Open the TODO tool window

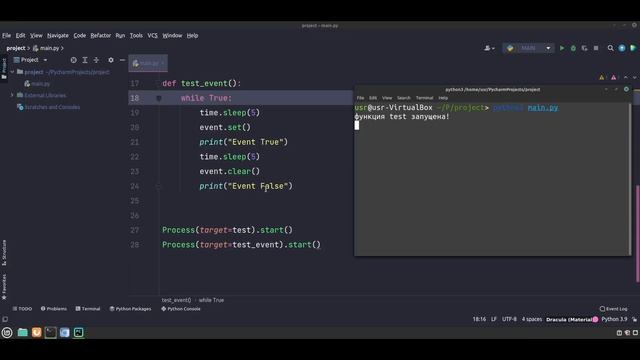[22, 309]
